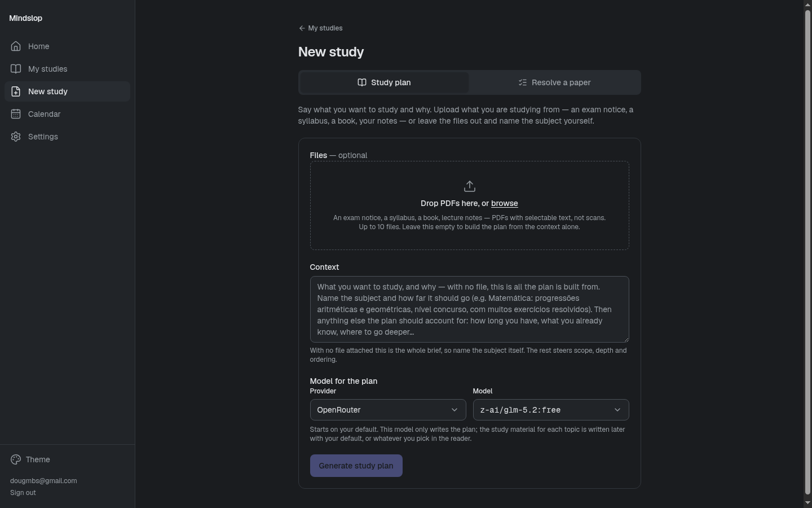Click the browse link to upload PDFs
Screen dimensions: 812x508
(x=504, y=203)
